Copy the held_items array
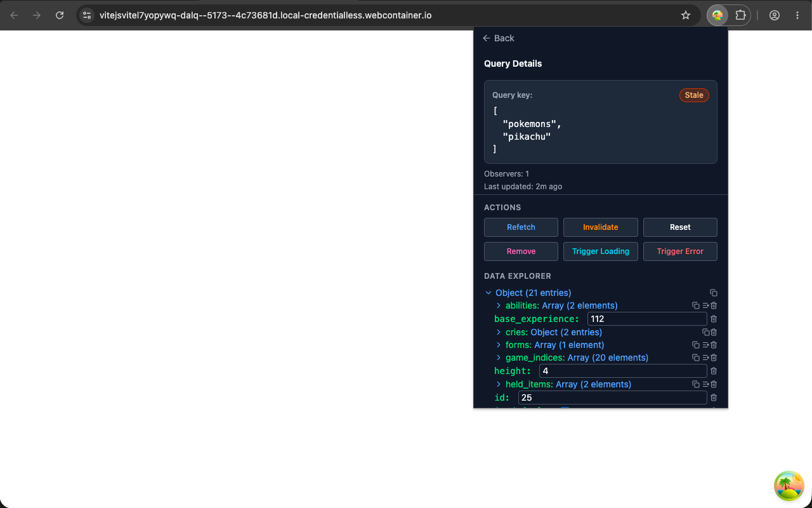The width and height of the screenshot is (812, 508). point(696,384)
